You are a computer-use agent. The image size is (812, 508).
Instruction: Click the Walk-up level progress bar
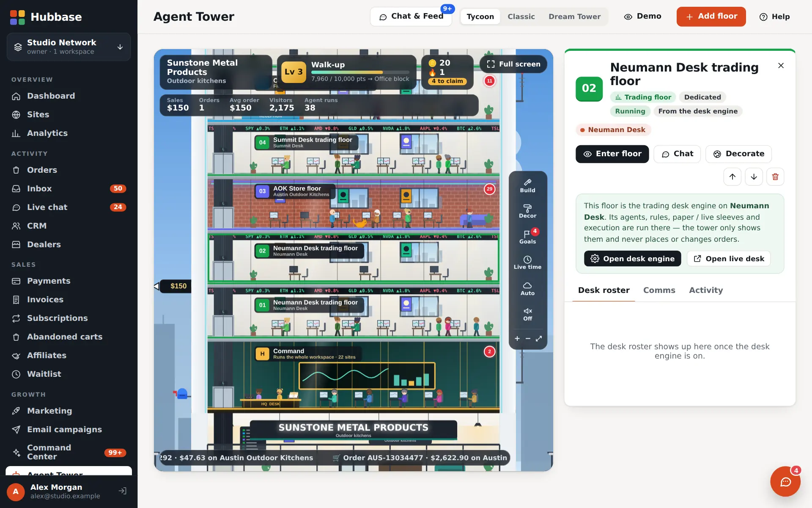(360, 72)
